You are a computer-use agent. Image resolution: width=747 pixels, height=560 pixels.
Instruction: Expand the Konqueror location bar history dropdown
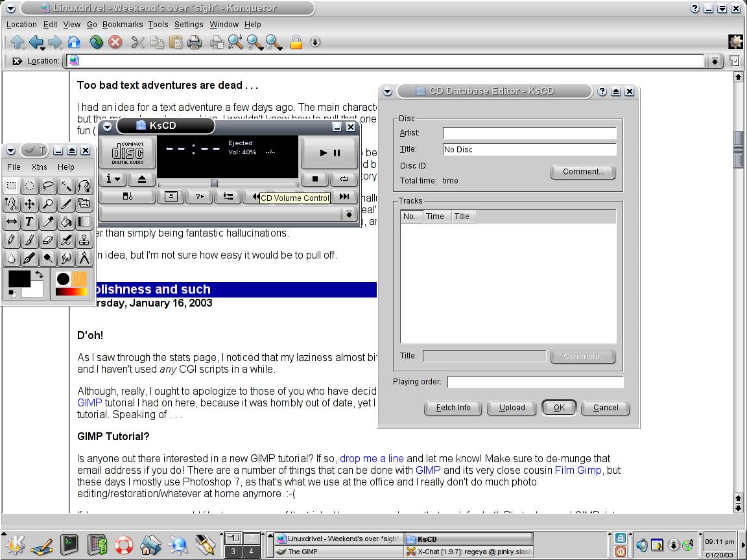(x=715, y=61)
